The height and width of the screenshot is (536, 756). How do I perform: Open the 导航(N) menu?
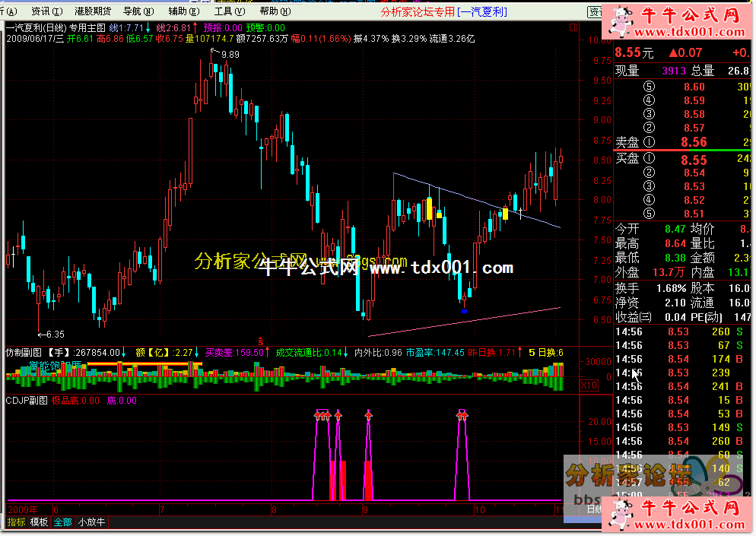point(138,11)
